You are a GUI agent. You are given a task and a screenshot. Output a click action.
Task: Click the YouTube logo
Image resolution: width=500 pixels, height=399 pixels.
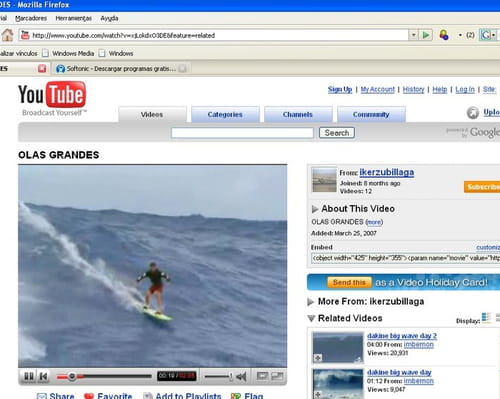[52, 95]
